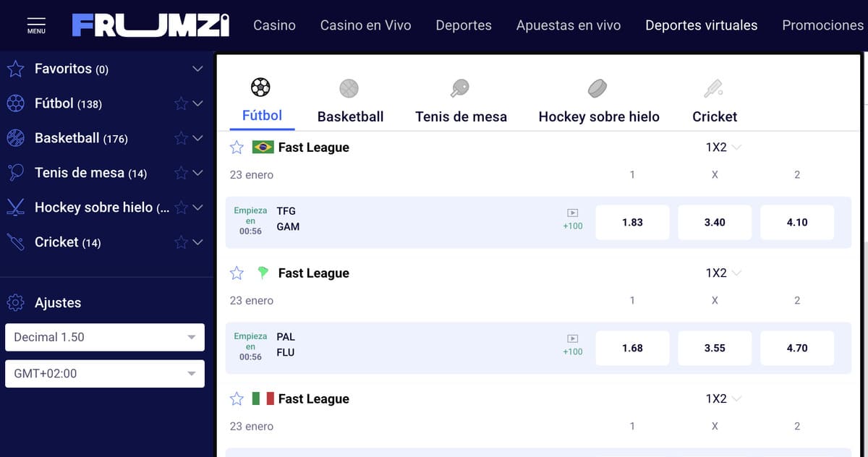Toggle the star next to Fútbol in sidebar
This screenshot has width=868, height=457.
coord(180,103)
